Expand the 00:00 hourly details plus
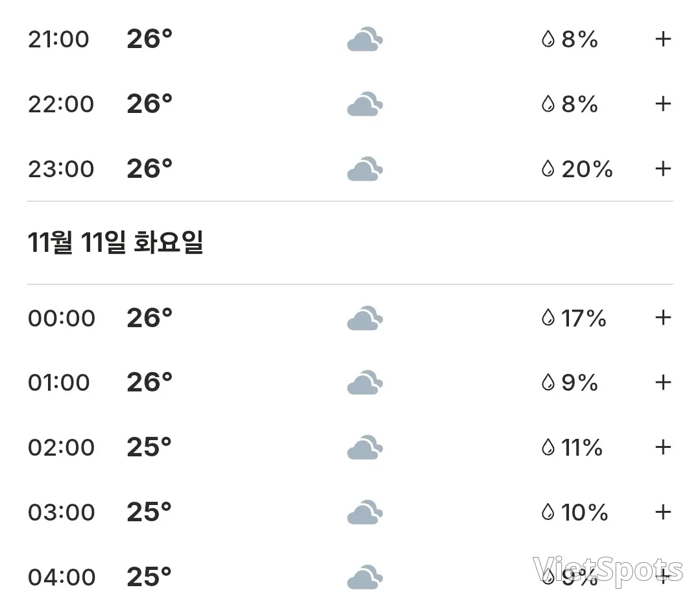This screenshot has width=700, height=605. point(663,317)
